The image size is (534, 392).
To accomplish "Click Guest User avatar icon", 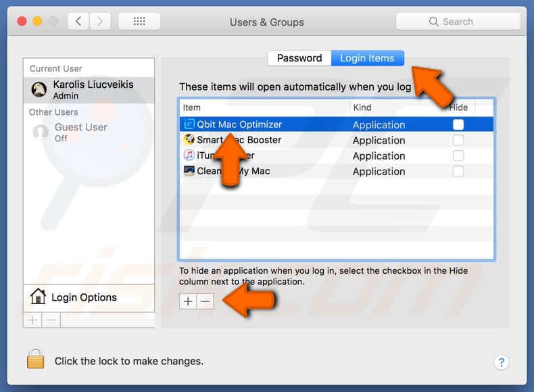I will coord(41,132).
